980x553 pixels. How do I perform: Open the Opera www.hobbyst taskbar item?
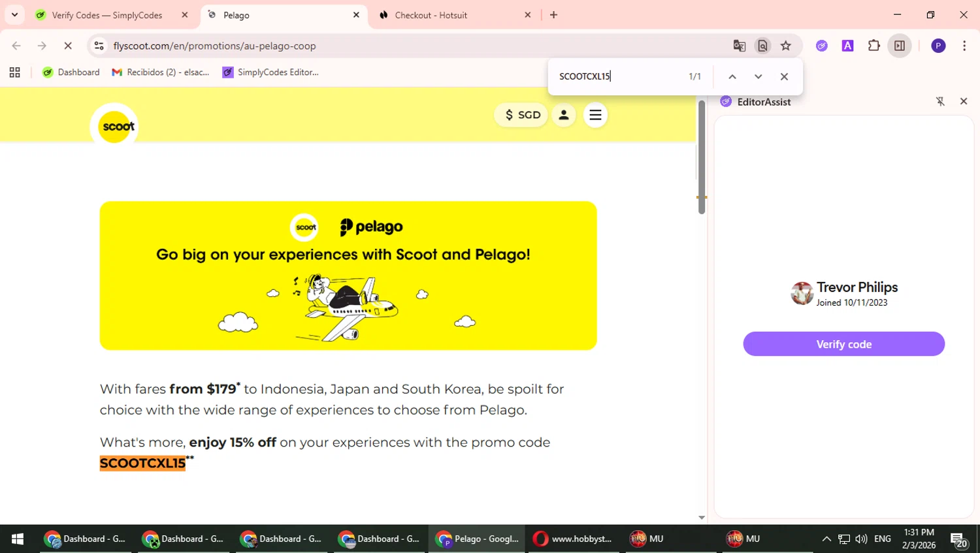(x=574, y=539)
